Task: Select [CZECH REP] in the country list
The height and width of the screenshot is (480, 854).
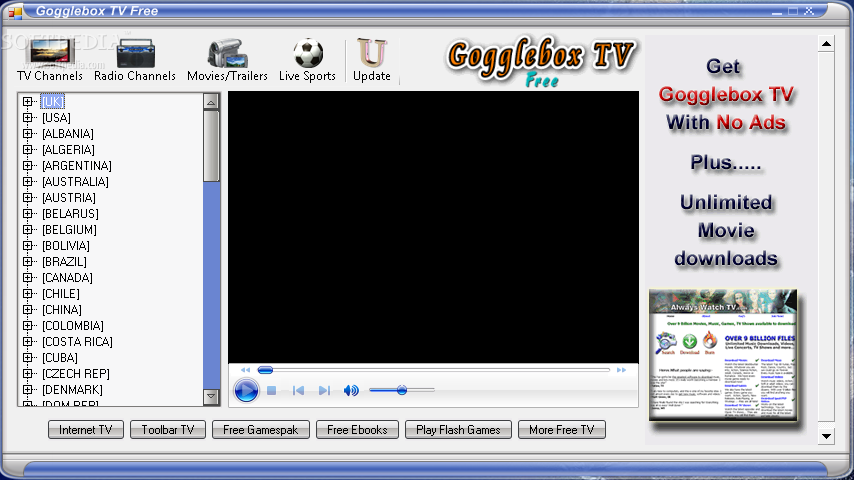Action: (x=76, y=374)
